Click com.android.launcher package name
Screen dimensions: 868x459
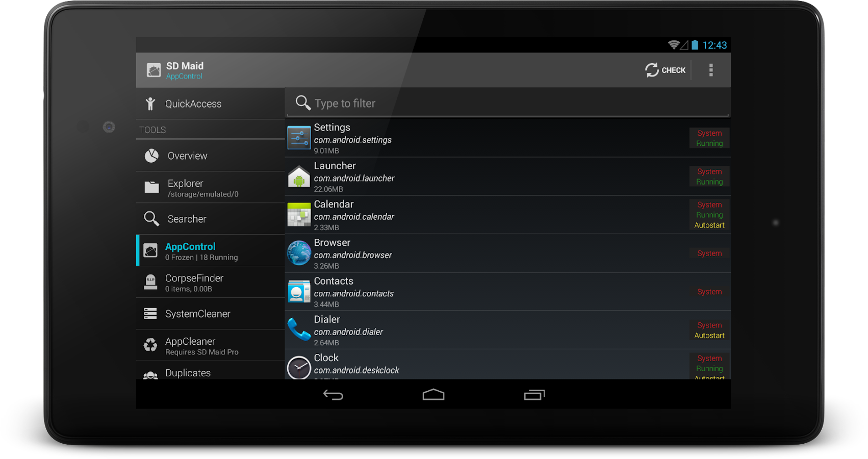click(x=354, y=178)
